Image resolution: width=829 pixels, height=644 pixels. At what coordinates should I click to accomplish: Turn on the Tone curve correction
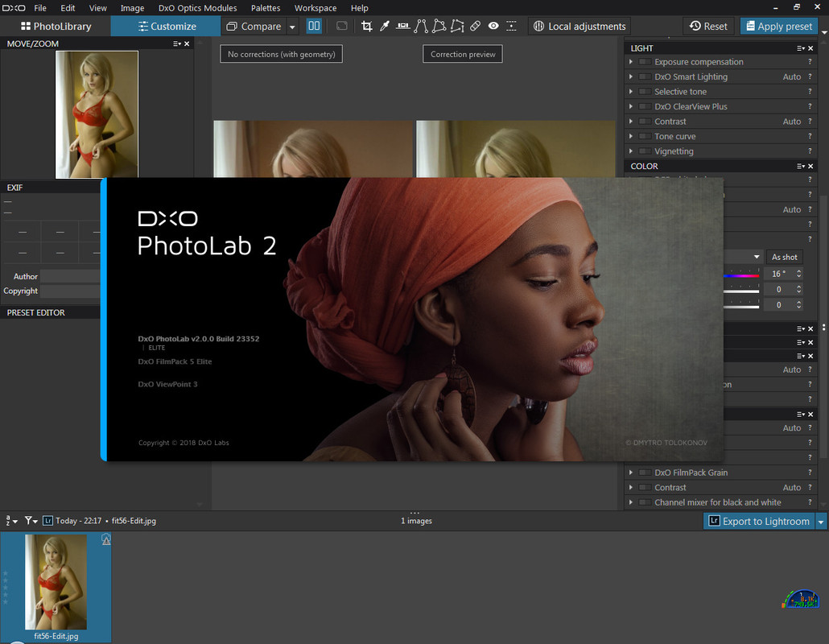[x=645, y=137]
